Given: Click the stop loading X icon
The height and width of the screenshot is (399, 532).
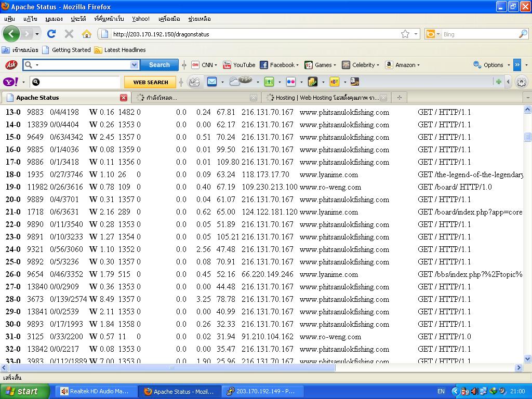Looking at the screenshot, I should click(x=69, y=34).
